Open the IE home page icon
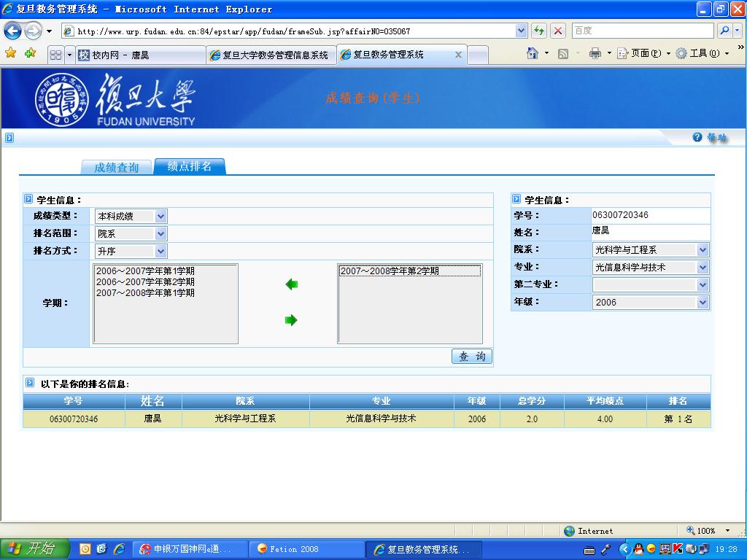Viewport: 747px width, 560px height. coord(533,54)
